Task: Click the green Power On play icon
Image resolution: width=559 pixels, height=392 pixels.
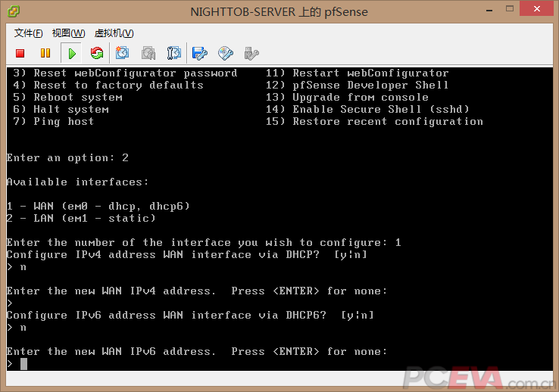Action: point(71,53)
